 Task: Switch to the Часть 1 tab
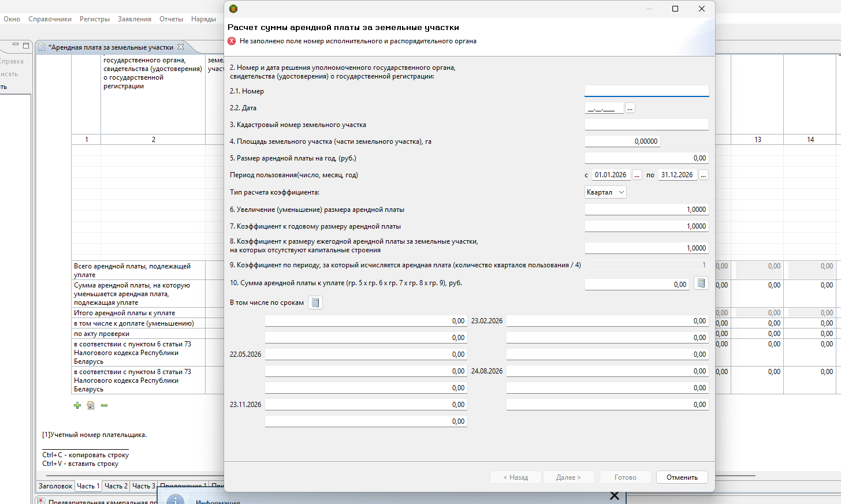(x=88, y=486)
